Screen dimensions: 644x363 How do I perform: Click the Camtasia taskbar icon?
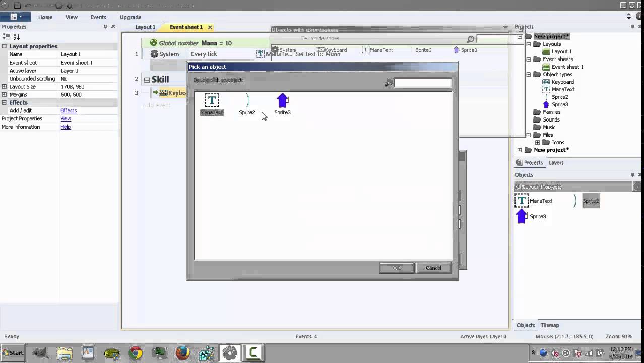click(x=253, y=353)
